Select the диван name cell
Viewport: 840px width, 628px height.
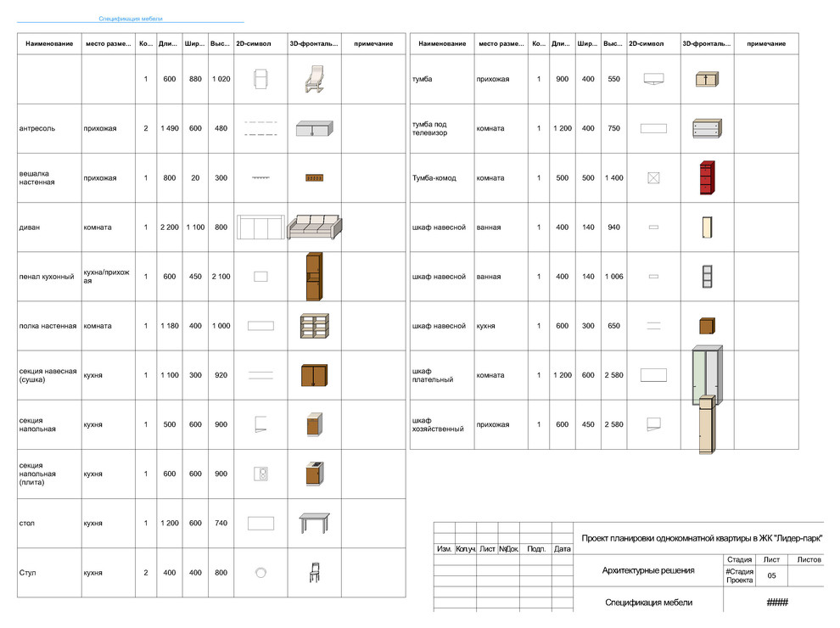click(x=30, y=227)
